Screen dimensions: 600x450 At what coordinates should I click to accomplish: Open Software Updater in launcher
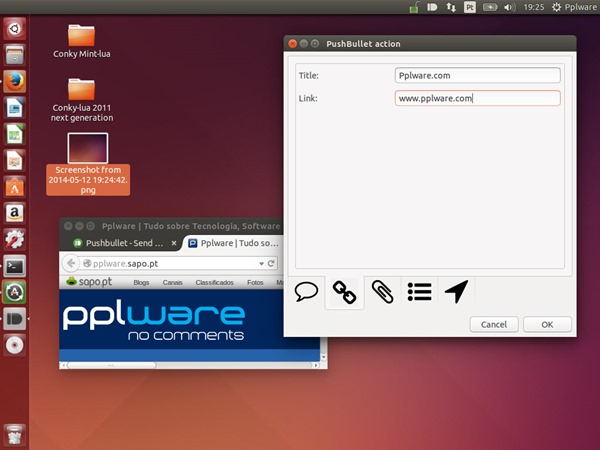click(15, 292)
